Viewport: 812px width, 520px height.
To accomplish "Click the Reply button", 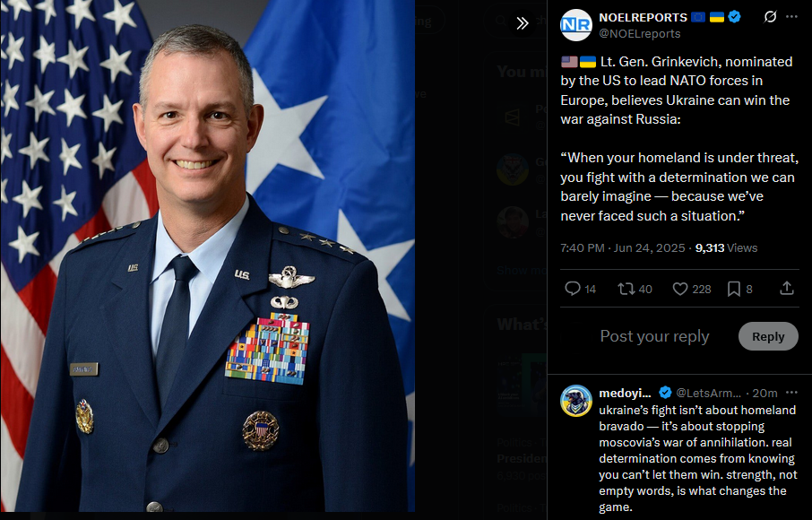I will click(768, 336).
